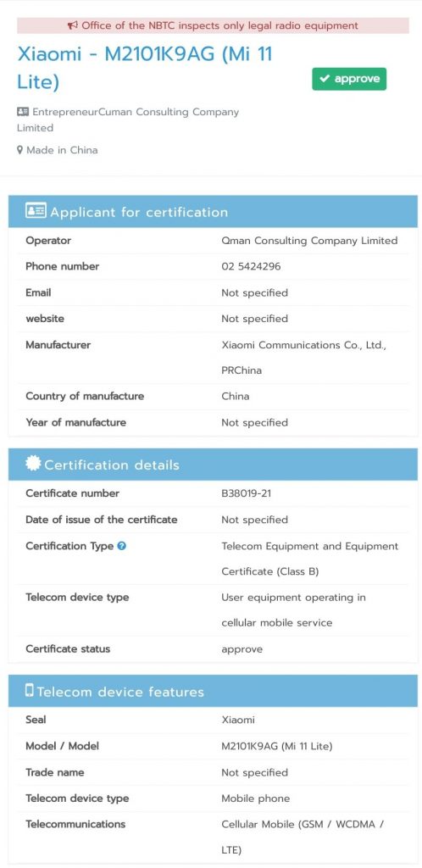Click the checkmark icon in the approve badge

click(325, 79)
